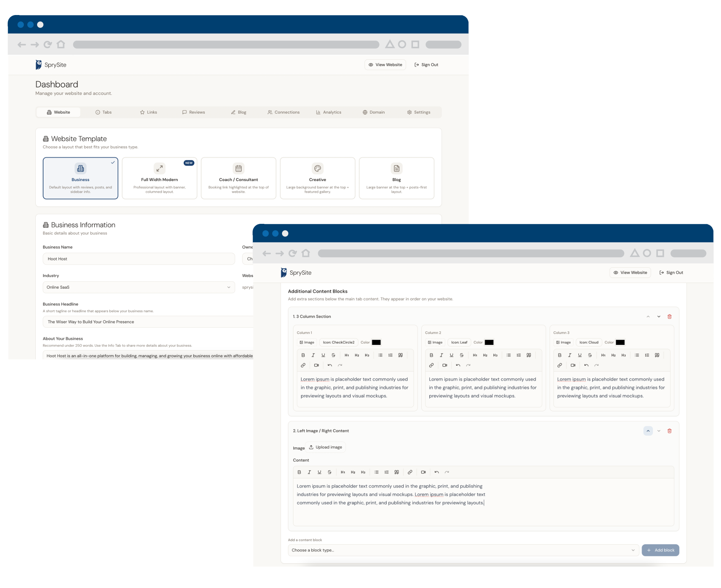The width and height of the screenshot is (721, 588).
Task: Select the Full Width Modern template
Action: 159,178
